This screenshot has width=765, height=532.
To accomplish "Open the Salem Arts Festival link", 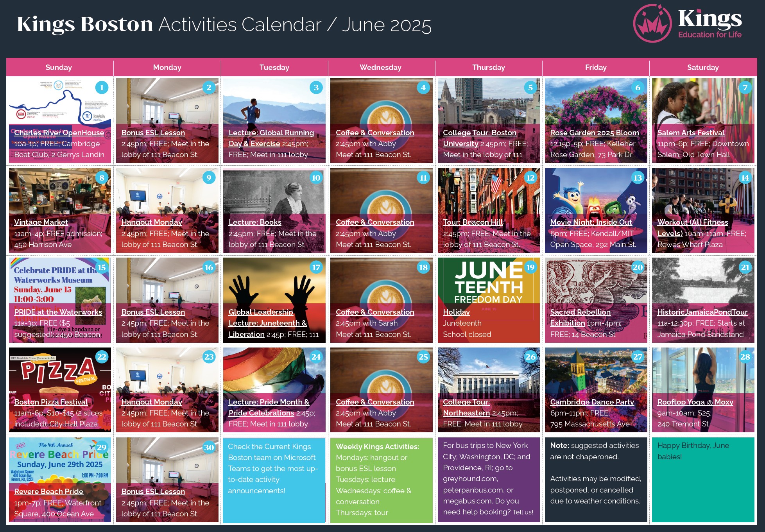I will [691, 133].
